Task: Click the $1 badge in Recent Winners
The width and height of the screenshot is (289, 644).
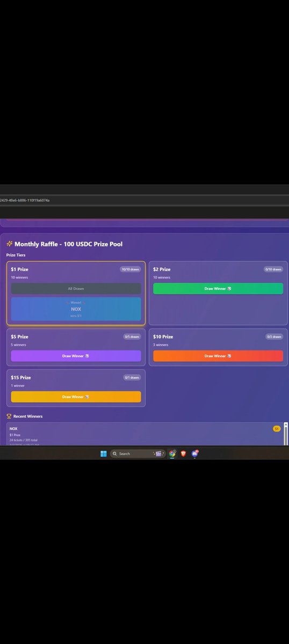Action: (277, 429)
